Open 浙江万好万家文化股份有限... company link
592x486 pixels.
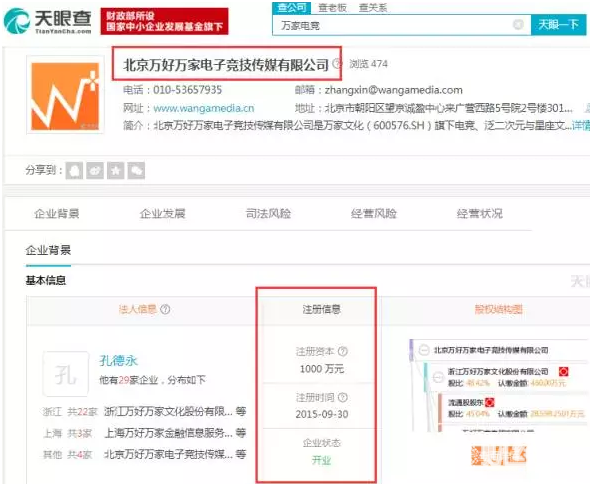pos(168,412)
